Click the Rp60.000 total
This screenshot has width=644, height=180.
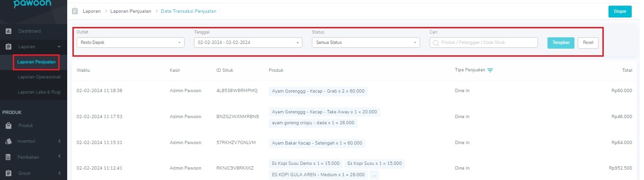622,91
